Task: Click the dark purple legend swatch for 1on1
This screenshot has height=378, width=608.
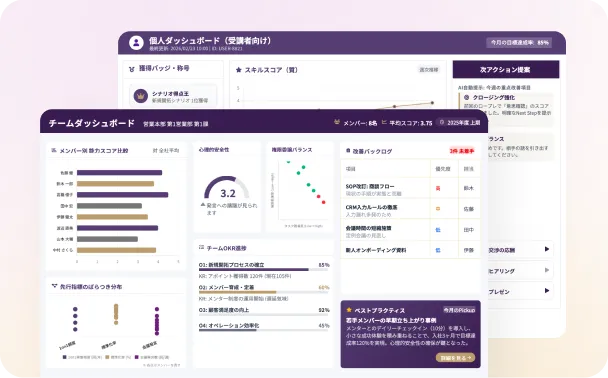Action: point(65,357)
